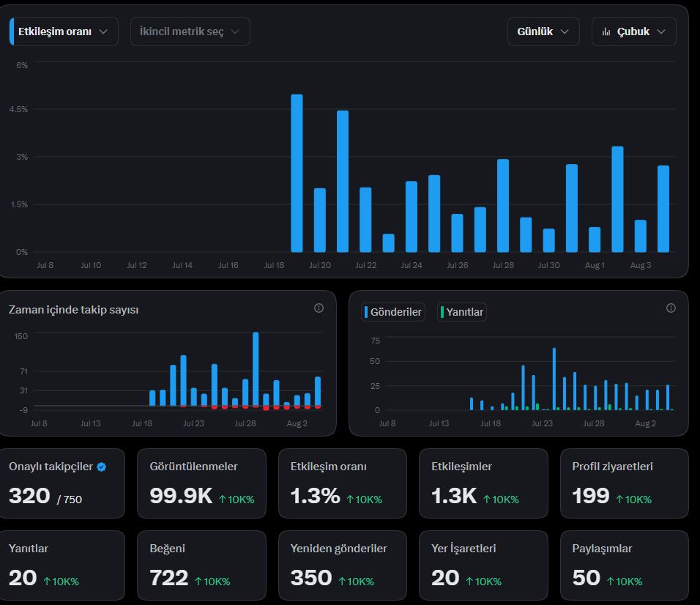700x605 pixels.
Task: Open the Günlük interval dropdown
Action: pyautogui.click(x=543, y=31)
